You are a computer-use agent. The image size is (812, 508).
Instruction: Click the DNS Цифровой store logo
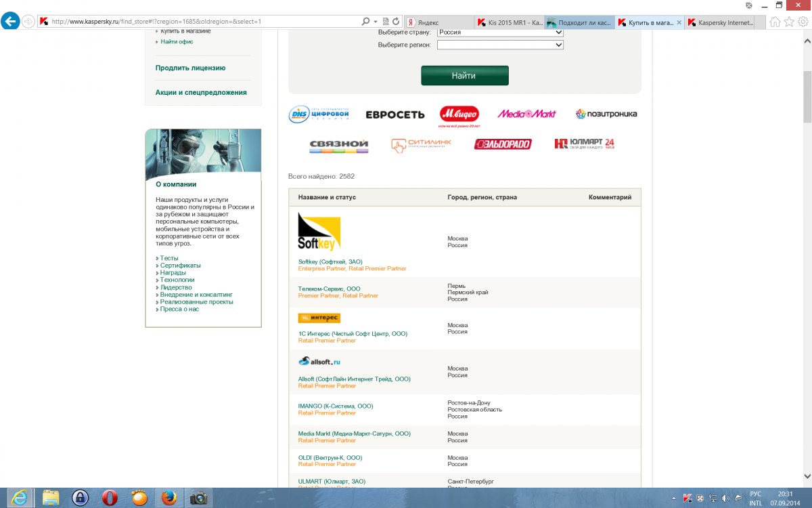tap(319, 114)
